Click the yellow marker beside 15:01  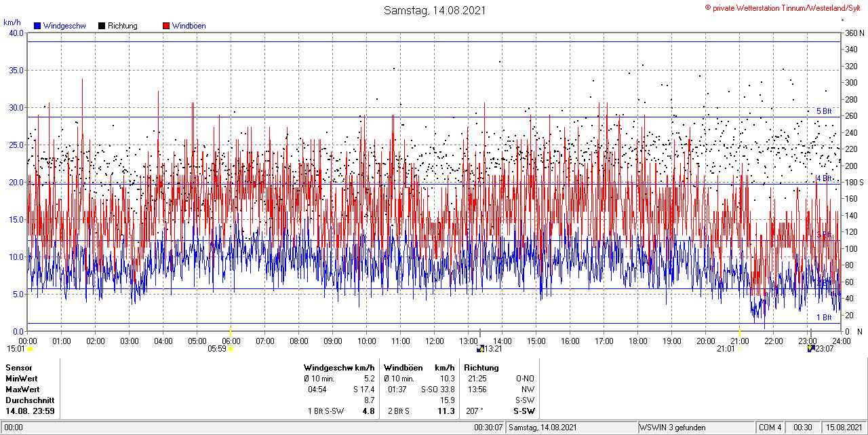pyautogui.click(x=30, y=349)
